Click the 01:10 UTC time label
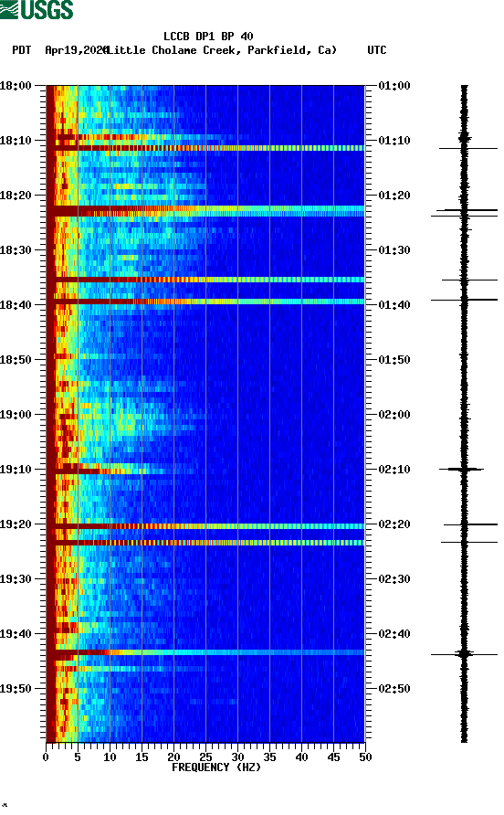Image resolution: width=504 pixels, height=815 pixels. click(x=394, y=141)
